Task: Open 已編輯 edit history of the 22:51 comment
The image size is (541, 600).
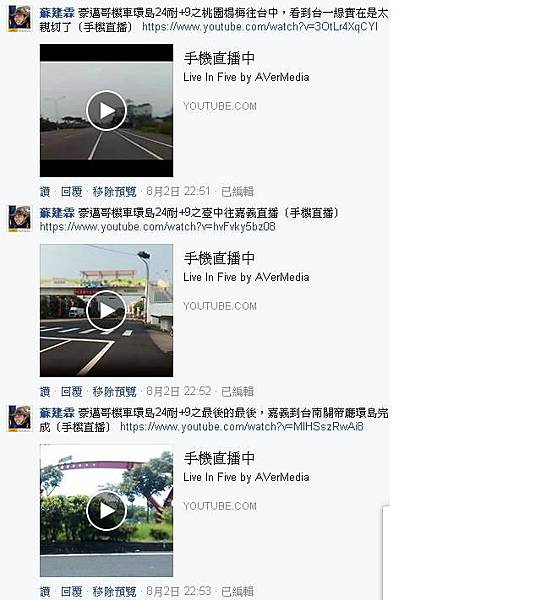Action: pos(238,191)
